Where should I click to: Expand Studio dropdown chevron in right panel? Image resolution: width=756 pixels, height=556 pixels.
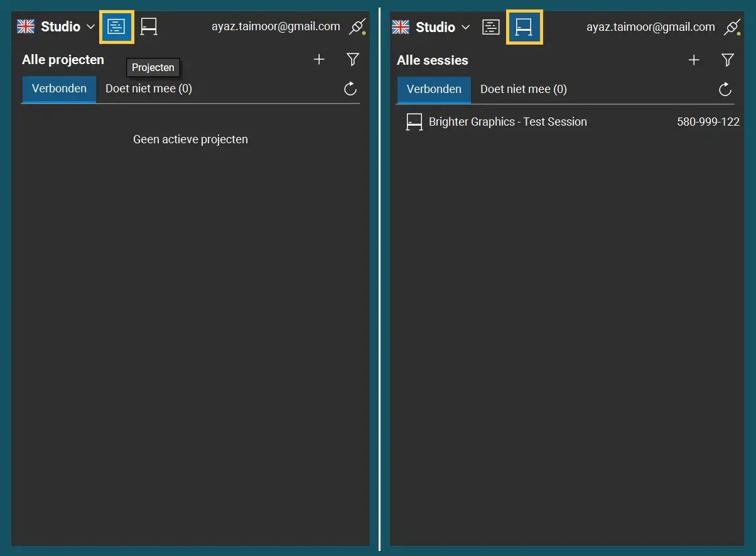tap(465, 27)
